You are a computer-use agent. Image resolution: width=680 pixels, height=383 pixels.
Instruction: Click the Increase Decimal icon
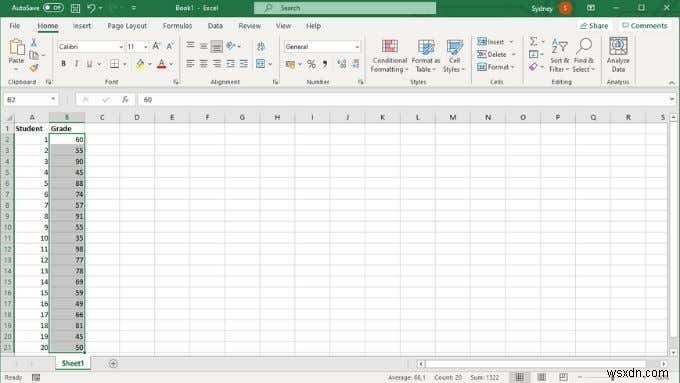[x=342, y=64]
